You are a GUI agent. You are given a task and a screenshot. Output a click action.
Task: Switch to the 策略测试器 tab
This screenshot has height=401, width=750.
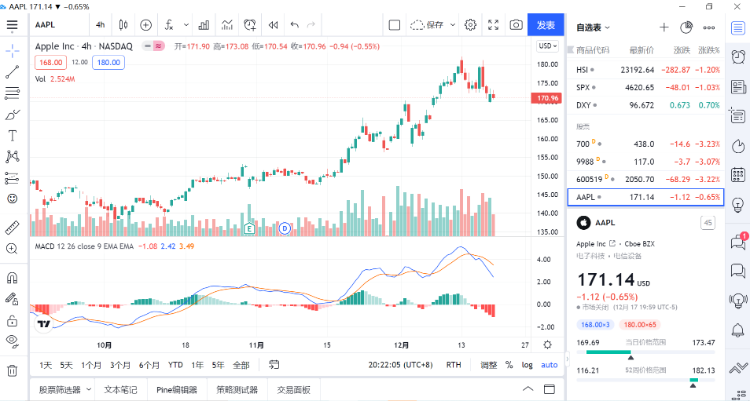pyautogui.click(x=237, y=390)
